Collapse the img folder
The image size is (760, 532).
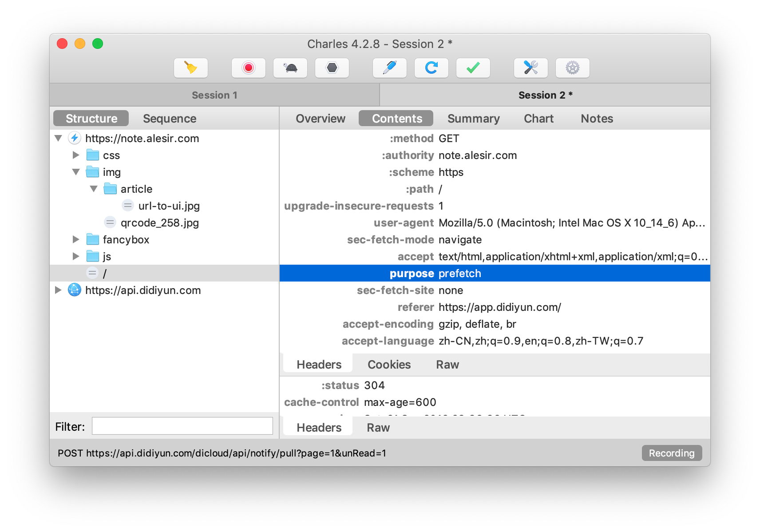[x=76, y=172]
